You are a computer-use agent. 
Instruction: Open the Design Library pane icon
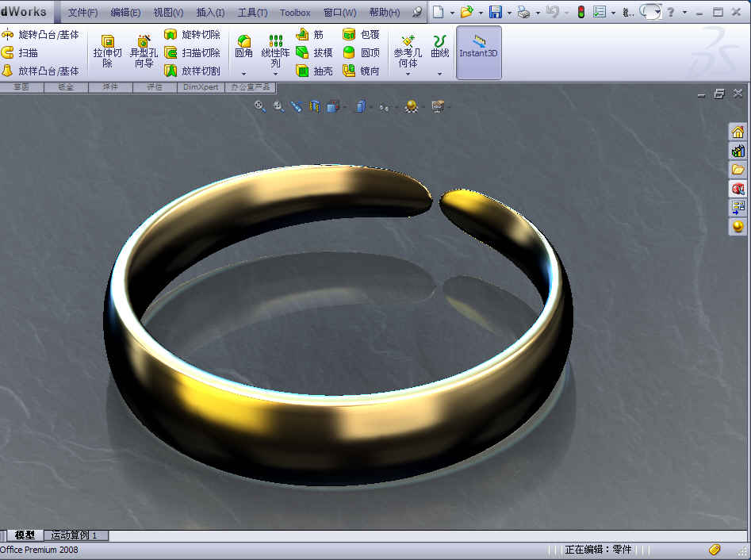(738, 151)
